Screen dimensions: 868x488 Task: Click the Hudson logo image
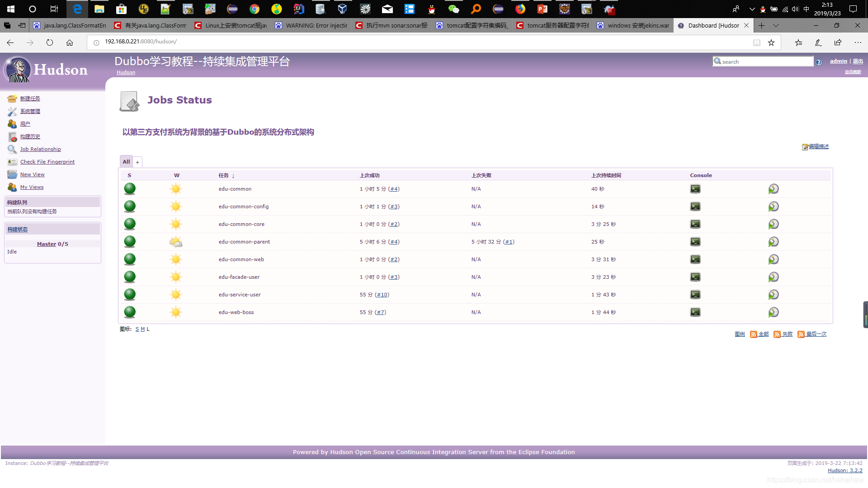coord(46,70)
